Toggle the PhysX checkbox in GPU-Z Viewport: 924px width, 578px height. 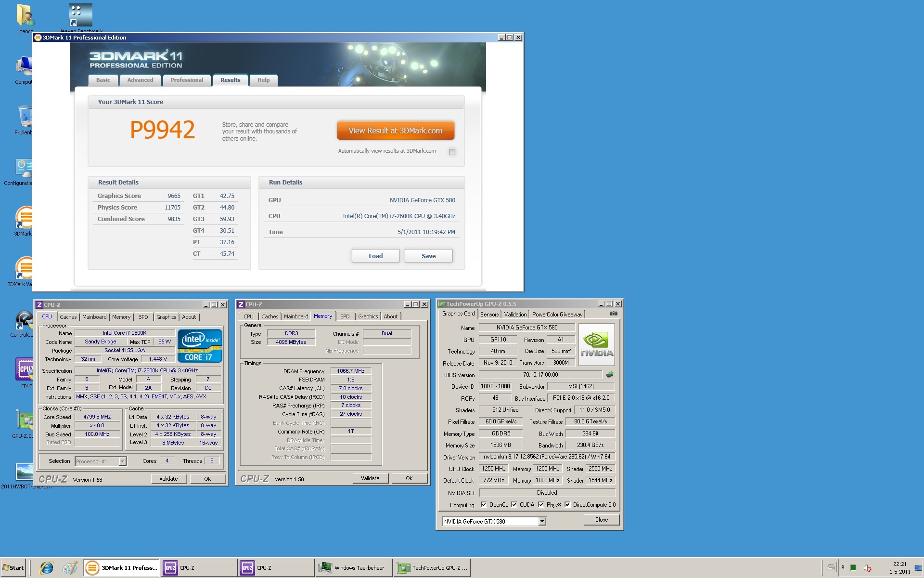(x=541, y=504)
